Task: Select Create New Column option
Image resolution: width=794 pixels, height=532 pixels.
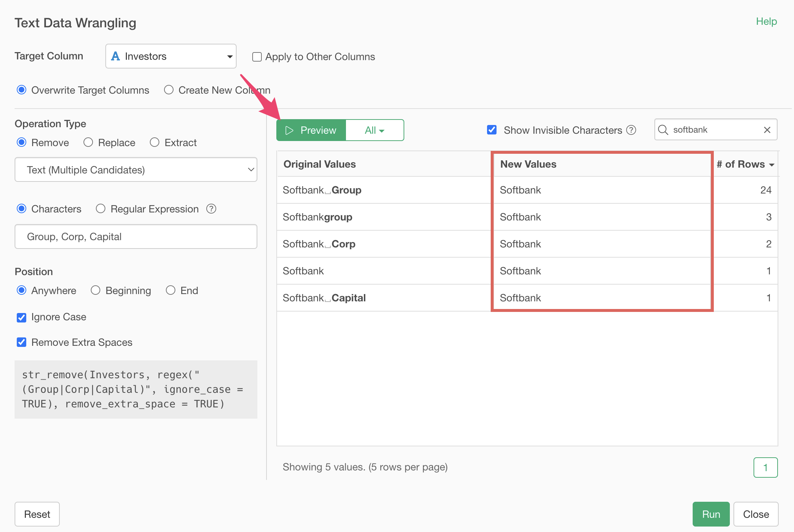Action: point(168,90)
